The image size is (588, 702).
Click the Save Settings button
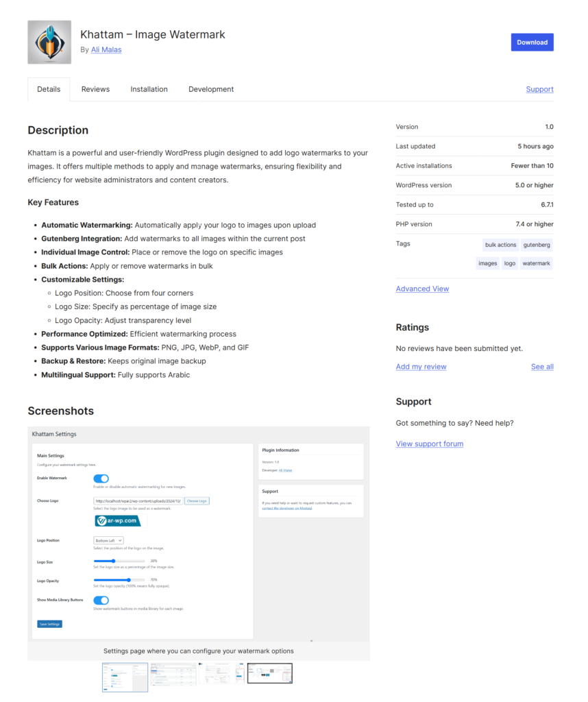click(x=49, y=624)
